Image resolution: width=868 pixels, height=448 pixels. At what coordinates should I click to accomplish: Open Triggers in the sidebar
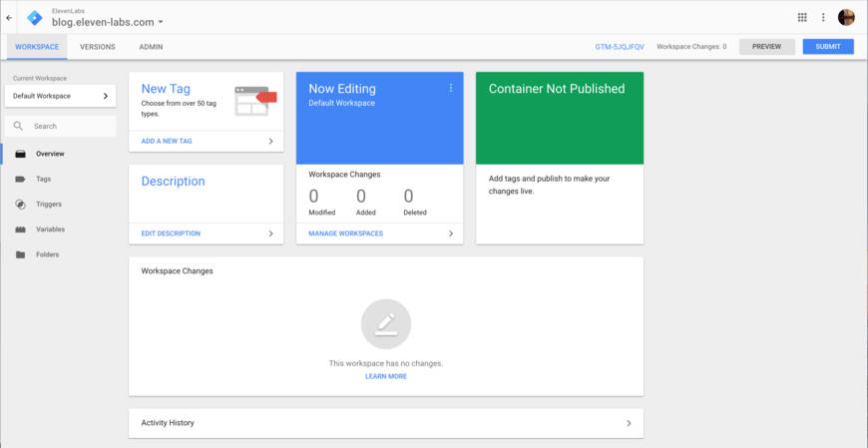(49, 205)
